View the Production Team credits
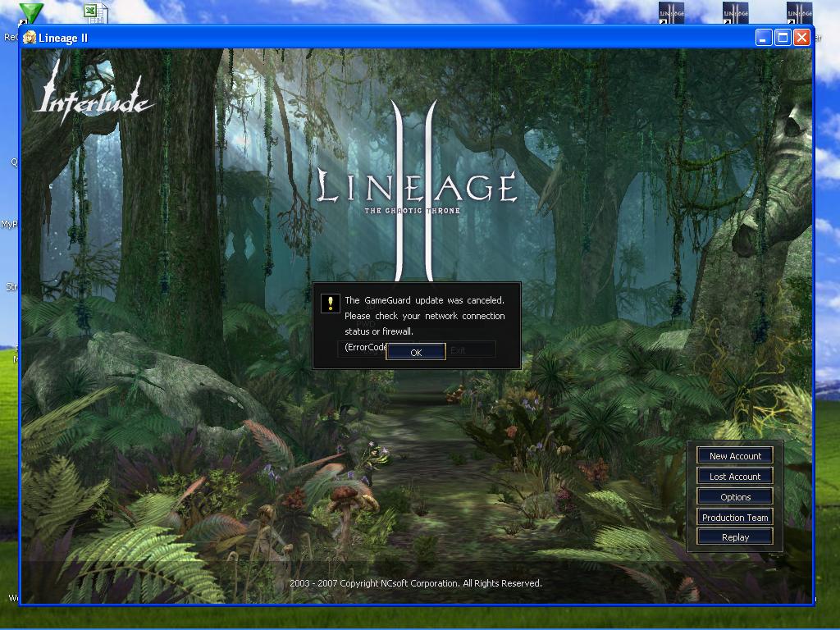This screenshot has height=630, width=840. (x=735, y=517)
